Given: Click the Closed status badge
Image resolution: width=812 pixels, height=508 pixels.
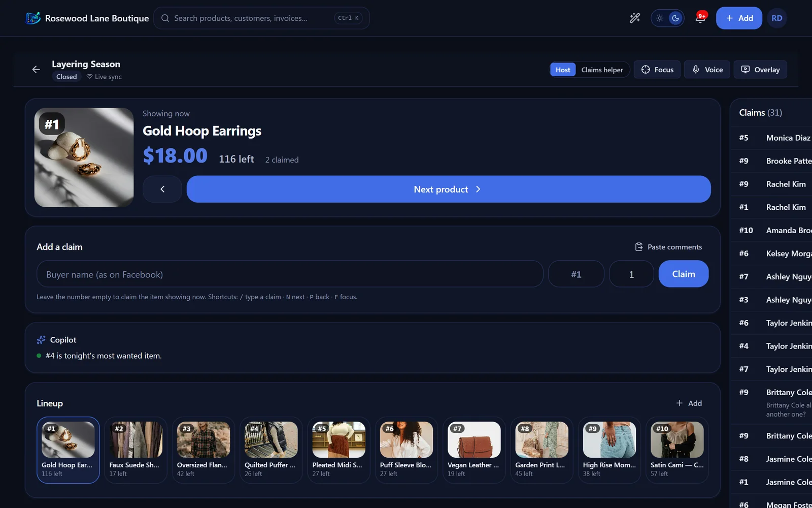Looking at the screenshot, I should pos(66,77).
